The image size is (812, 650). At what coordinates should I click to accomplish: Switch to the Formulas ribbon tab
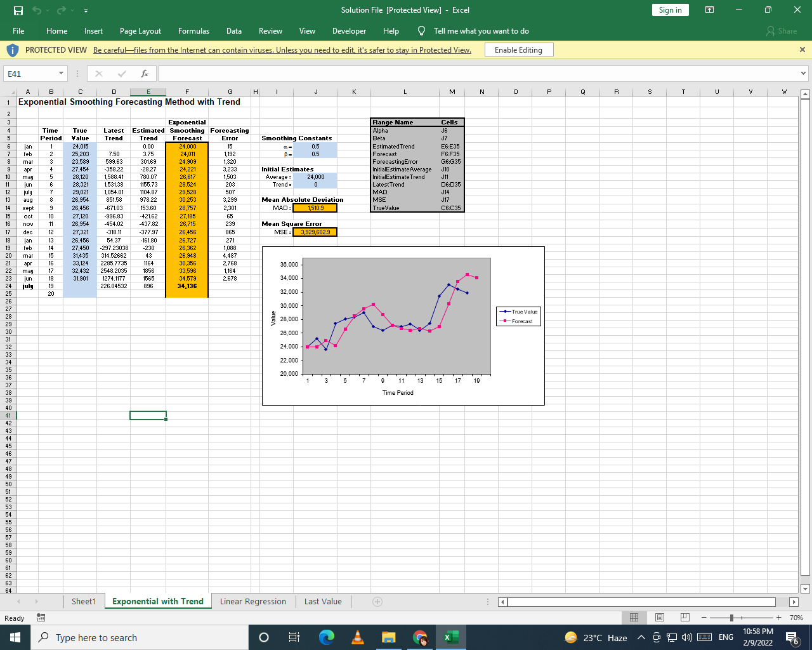point(193,30)
